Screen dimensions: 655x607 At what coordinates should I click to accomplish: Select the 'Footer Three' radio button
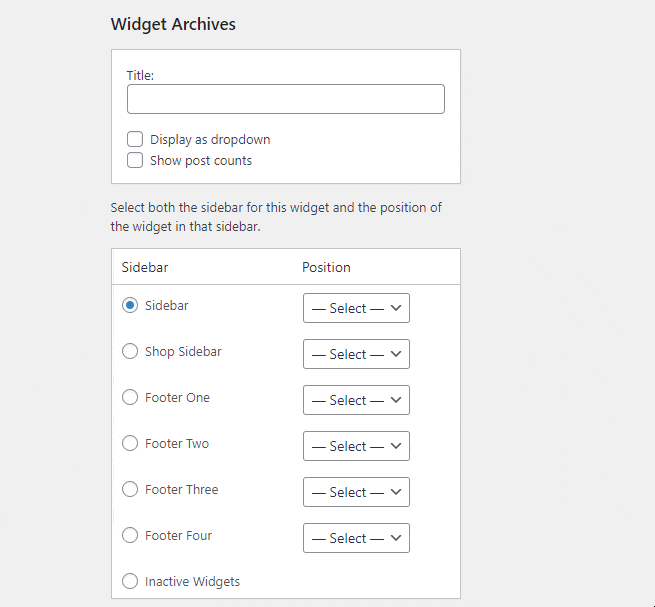(x=130, y=490)
